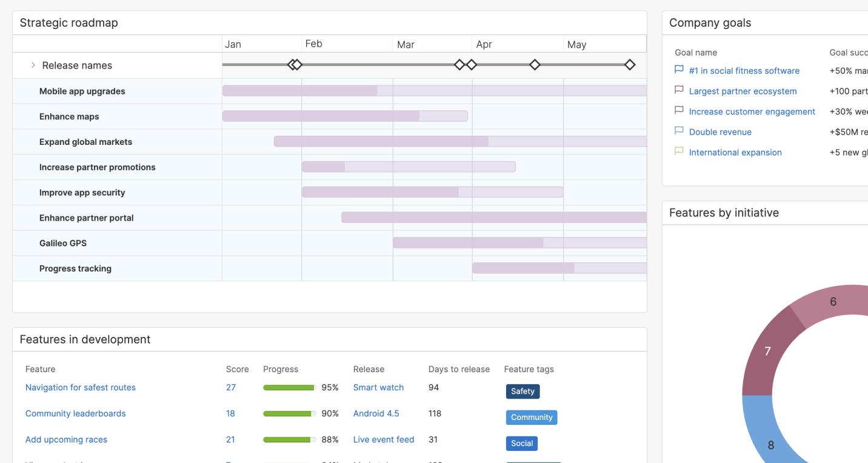This screenshot has height=463, width=868.
Task: Open the 'Smart watch' release link
Action: click(x=378, y=387)
